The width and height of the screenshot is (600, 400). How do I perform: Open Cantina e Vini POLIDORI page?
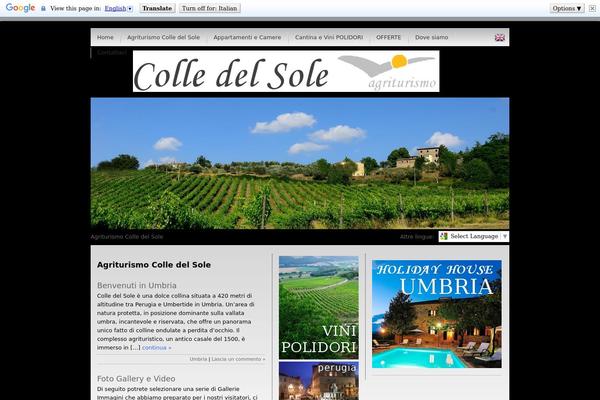pos(329,37)
